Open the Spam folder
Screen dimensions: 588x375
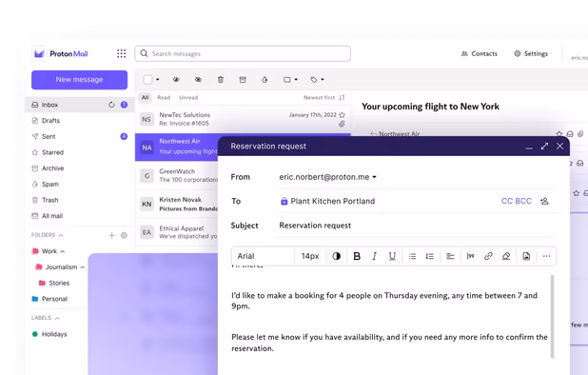click(x=80, y=184)
